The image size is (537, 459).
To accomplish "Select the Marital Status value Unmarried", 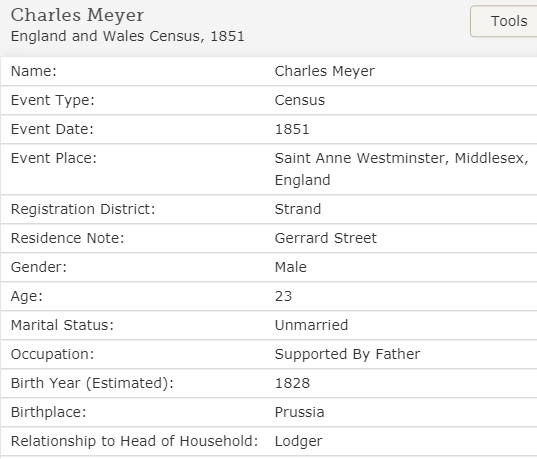I will coord(311,325).
